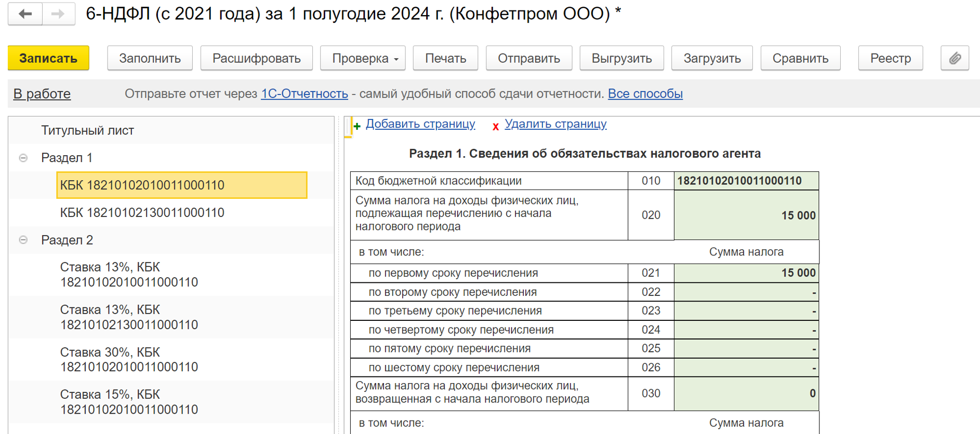Image resolution: width=980 pixels, height=434 pixels.
Task: Click the line 025 value field
Action: pos(746,349)
